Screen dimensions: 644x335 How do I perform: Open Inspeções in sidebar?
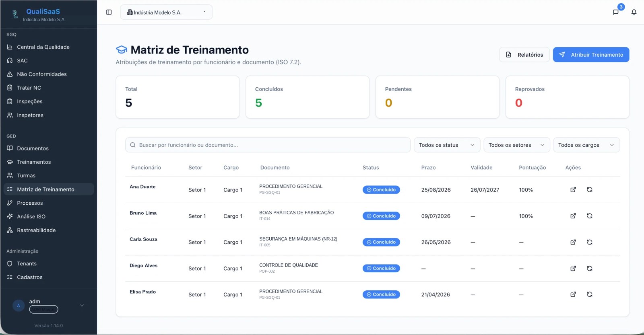click(49, 101)
